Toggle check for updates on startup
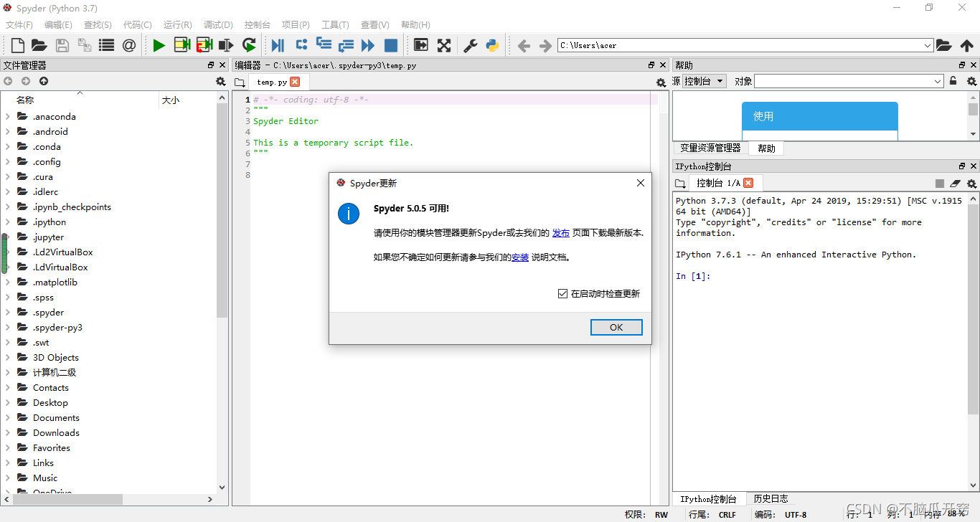Image resolution: width=980 pixels, height=522 pixels. tap(562, 293)
